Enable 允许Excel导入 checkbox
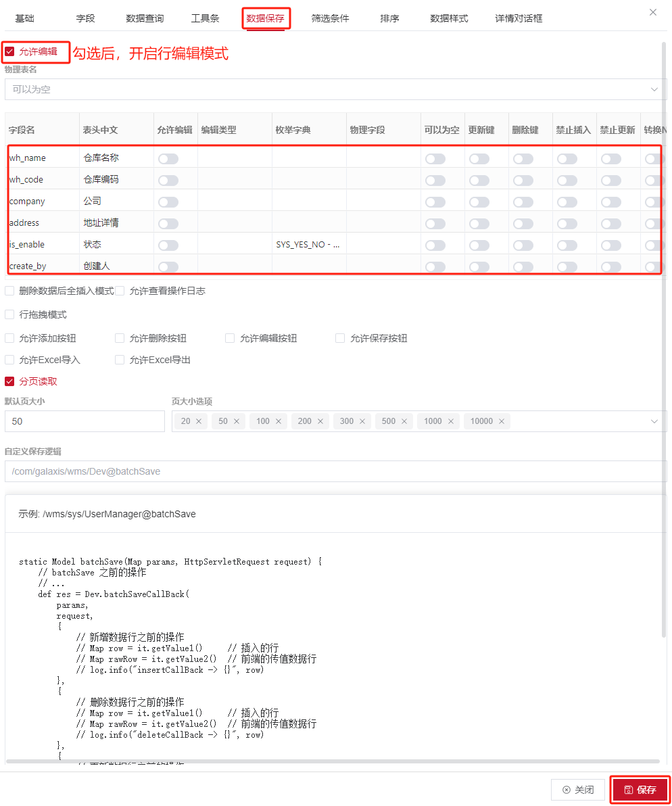Screen dimensions: 672x806 (x=9, y=360)
